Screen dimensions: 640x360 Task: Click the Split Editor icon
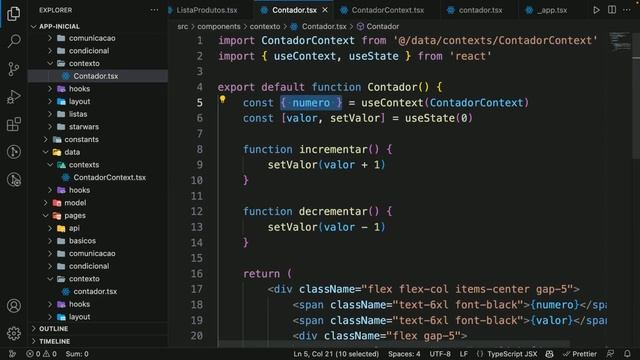click(x=612, y=10)
